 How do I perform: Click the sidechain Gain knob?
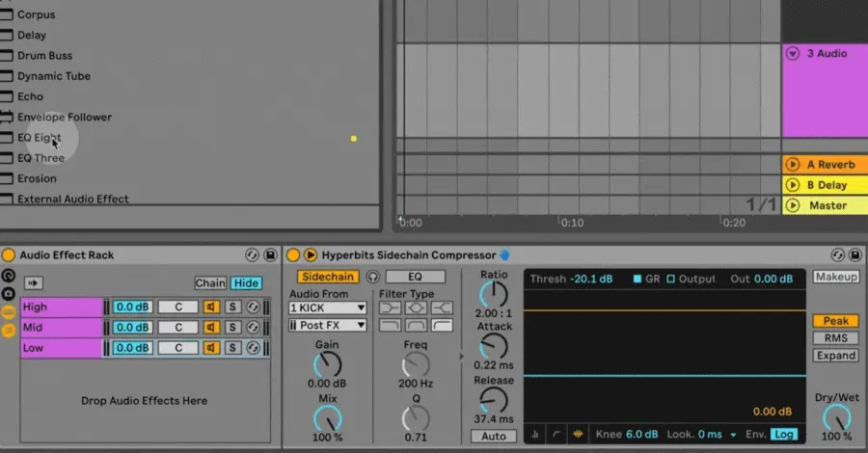tap(328, 365)
